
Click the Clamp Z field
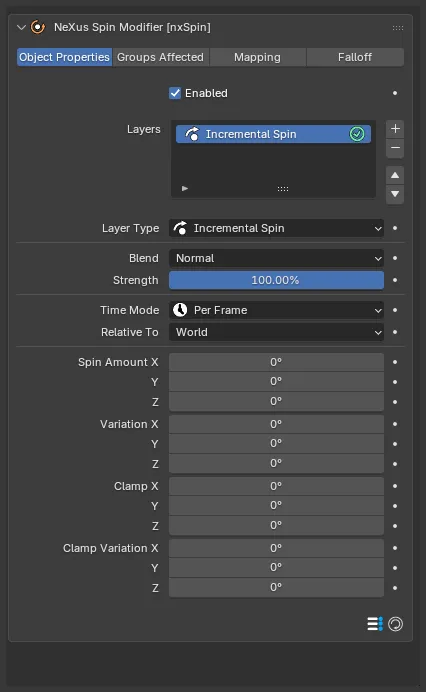click(276, 526)
